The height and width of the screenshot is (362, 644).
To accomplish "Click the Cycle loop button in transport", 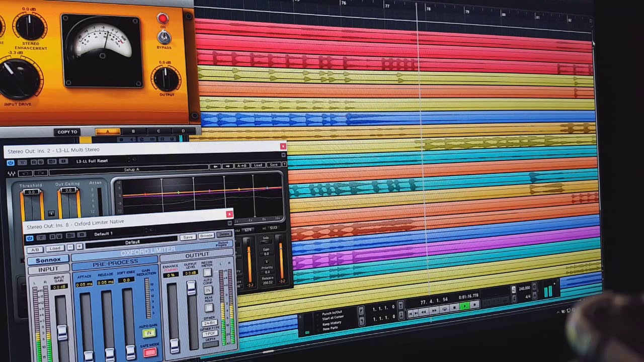I will [x=445, y=309].
